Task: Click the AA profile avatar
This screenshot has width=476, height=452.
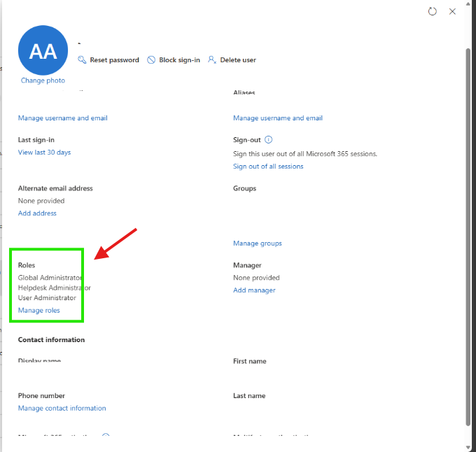Action: [x=43, y=50]
